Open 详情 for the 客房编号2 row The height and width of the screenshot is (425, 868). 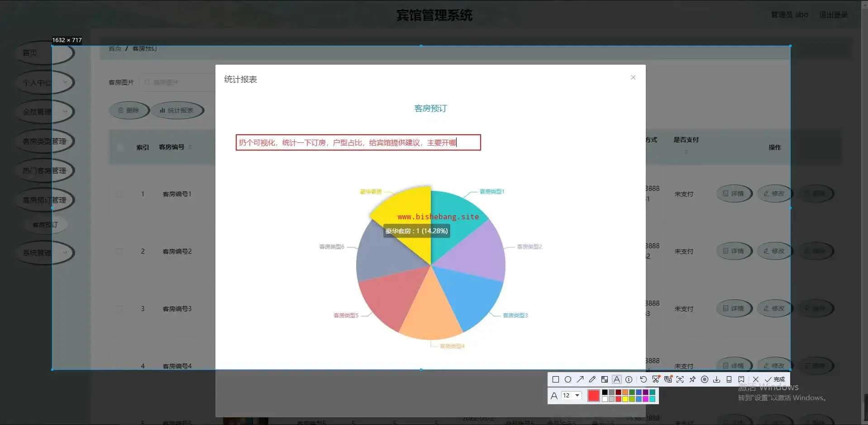point(734,251)
